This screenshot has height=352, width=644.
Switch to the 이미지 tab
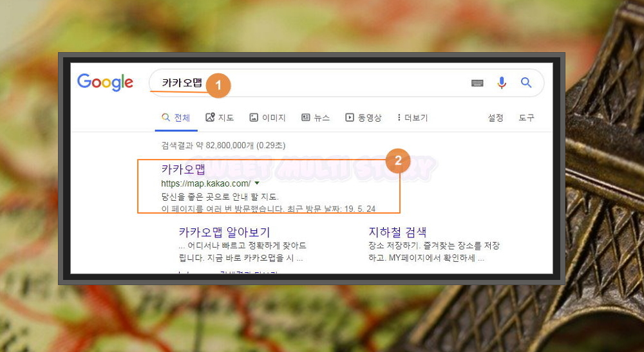pos(267,118)
